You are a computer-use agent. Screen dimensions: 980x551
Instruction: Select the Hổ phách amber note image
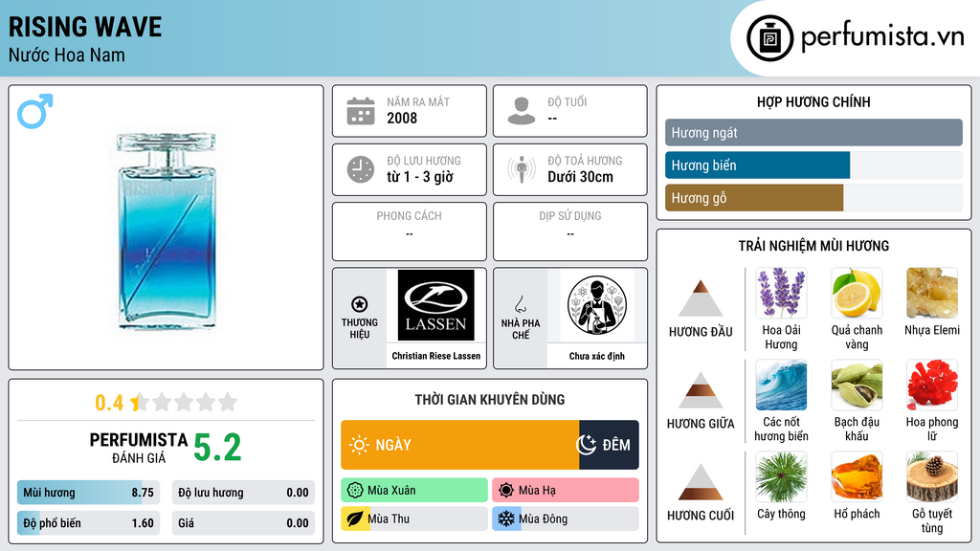[x=857, y=477]
